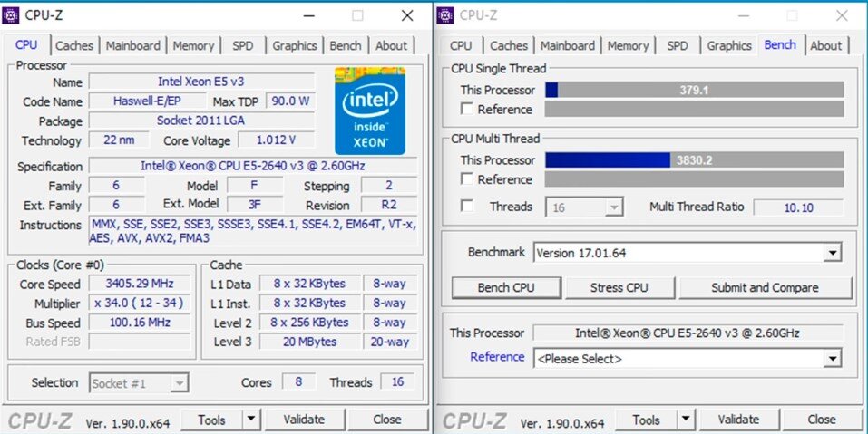868x434 pixels.
Task: Expand the Benchmark version dropdown
Action: [832, 253]
